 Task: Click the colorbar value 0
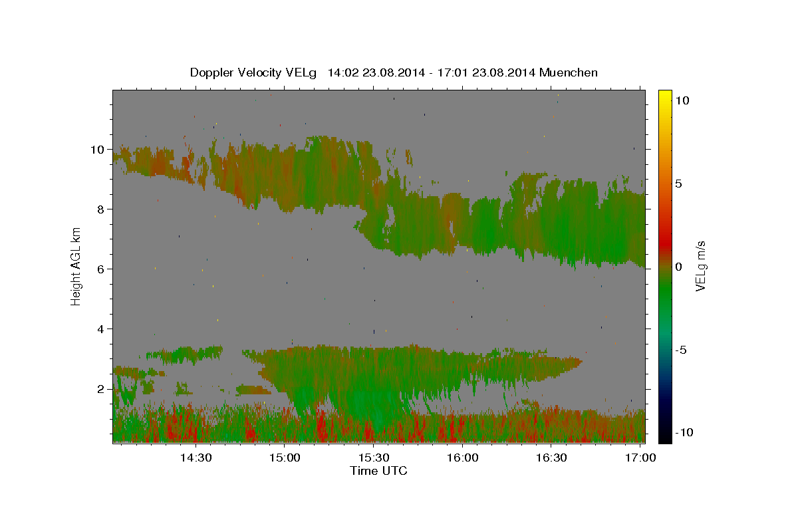[x=679, y=266]
